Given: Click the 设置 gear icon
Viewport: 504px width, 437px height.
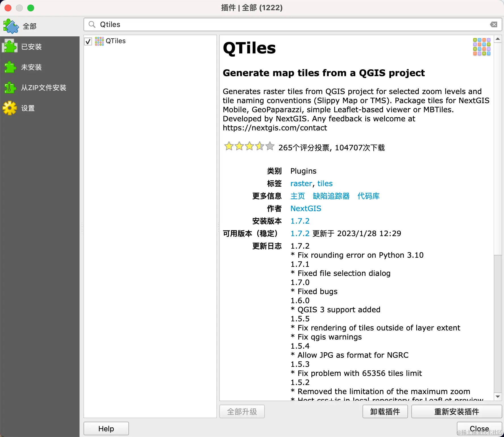Looking at the screenshot, I should coord(10,108).
